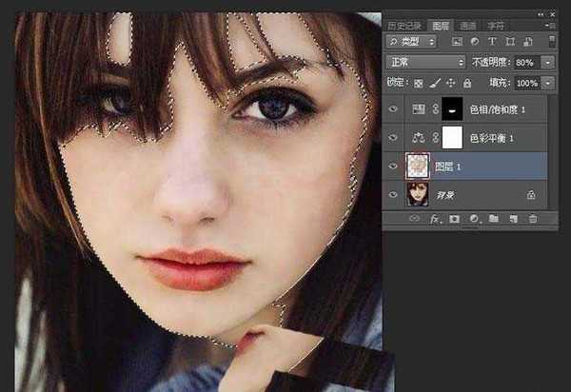This screenshot has height=392, width=571.
Task: Click the create new layer icon
Action: [512, 219]
